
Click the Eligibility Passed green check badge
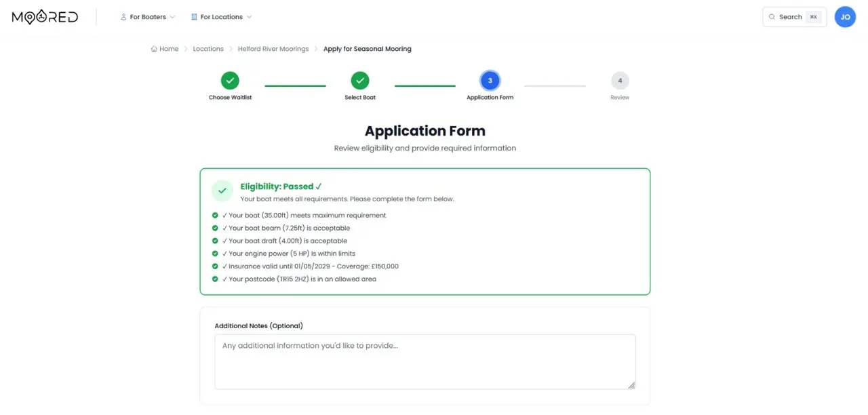(222, 191)
